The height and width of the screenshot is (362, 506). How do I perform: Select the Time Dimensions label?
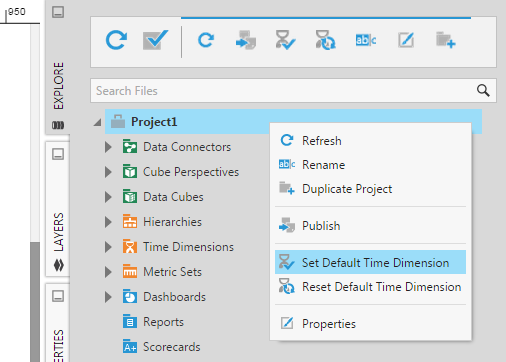pos(188,247)
